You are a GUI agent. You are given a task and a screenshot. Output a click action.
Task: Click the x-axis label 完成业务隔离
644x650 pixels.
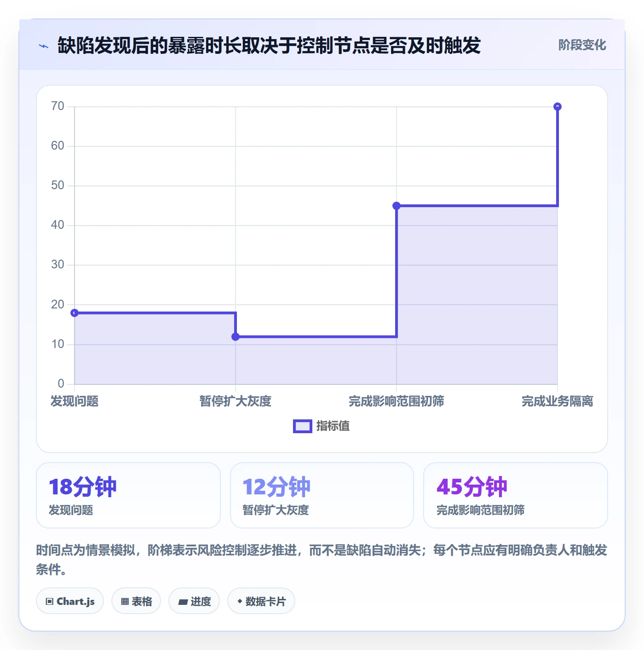[x=558, y=401]
